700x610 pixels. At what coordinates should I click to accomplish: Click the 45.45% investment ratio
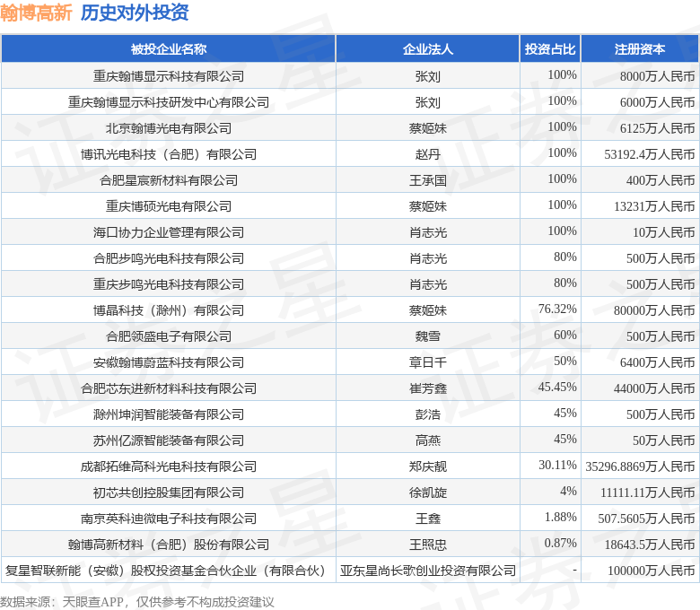coord(557,387)
